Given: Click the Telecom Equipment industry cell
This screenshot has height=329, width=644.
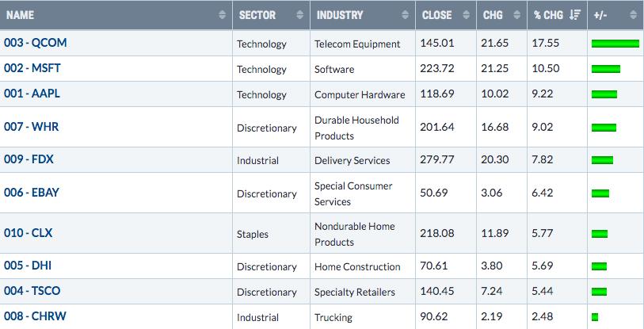Looking at the screenshot, I should (357, 44).
